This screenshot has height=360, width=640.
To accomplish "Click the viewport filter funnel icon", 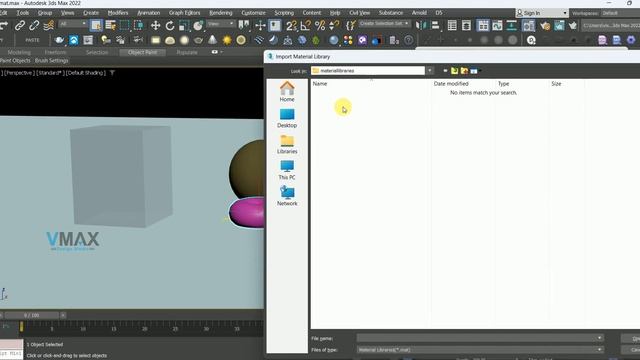I will coord(112,73).
